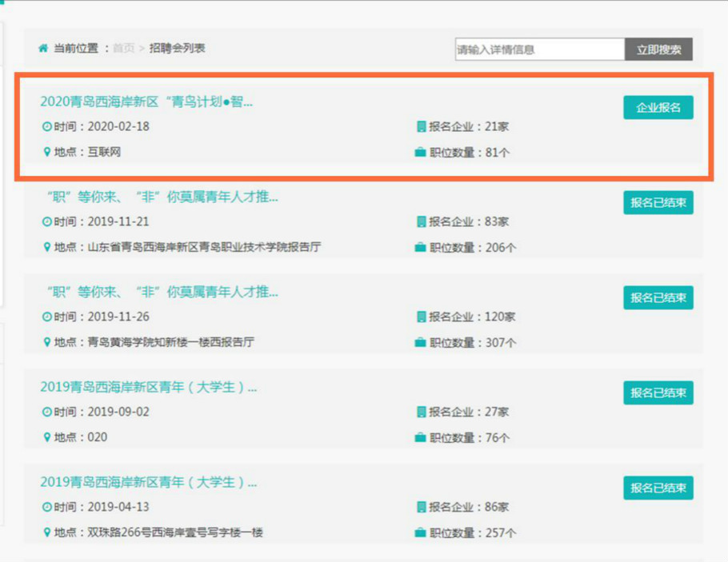The height and width of the screenshot is (562, 728).
Task: Focus the 请输入详情信息 search field
Action: [x=539, y=50]
